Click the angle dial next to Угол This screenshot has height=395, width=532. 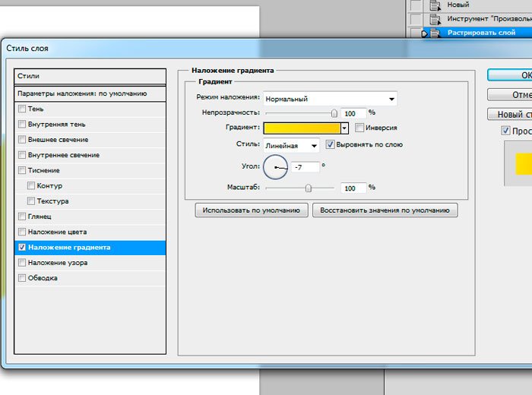(275, 166)
